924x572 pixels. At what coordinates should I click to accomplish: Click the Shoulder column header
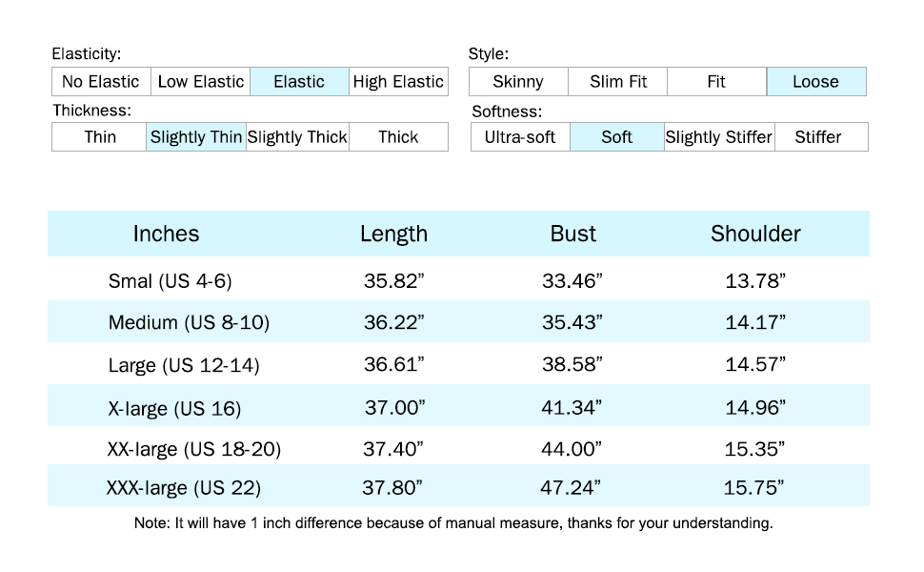[x=755, y=235]
